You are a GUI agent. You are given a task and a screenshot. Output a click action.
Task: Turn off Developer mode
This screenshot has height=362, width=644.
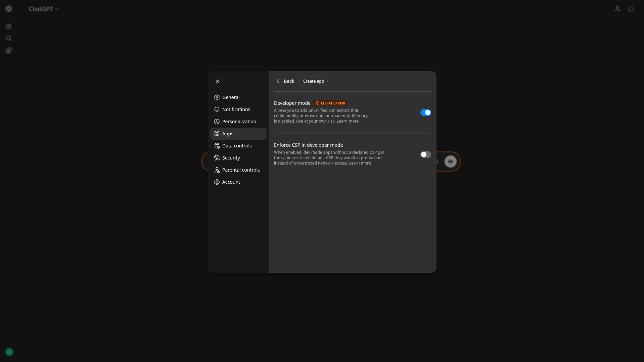coord(425,112)
